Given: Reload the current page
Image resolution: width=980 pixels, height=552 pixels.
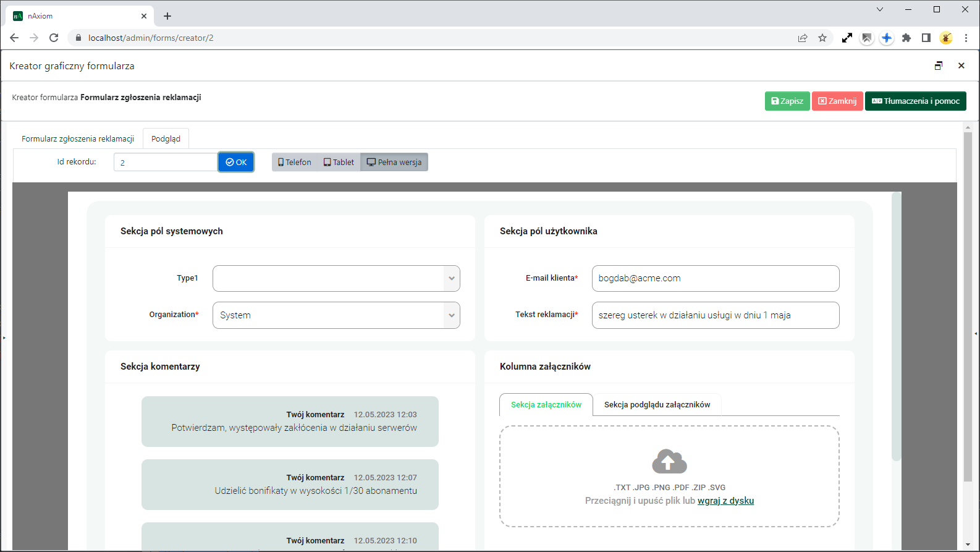Looking at the screenshot, I should pyautogui.click(x=54, y=38).
